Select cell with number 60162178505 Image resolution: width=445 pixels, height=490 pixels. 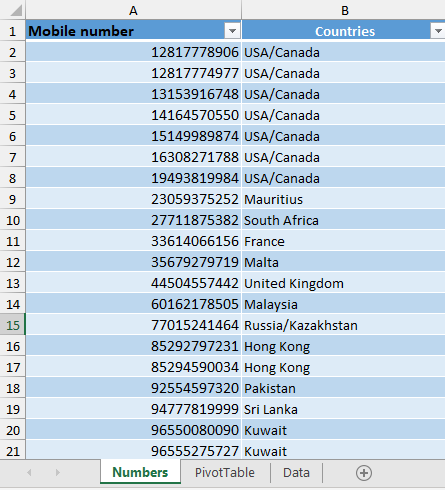[x=133, y=304]
